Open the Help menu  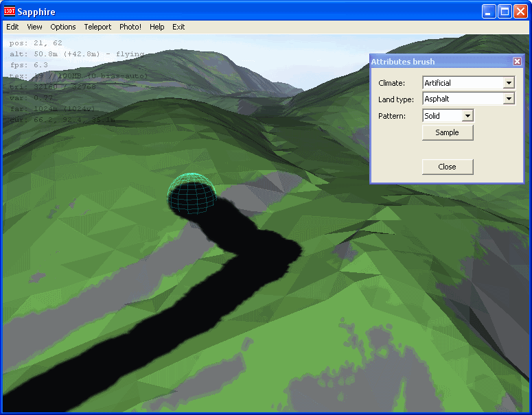(157, 27)
